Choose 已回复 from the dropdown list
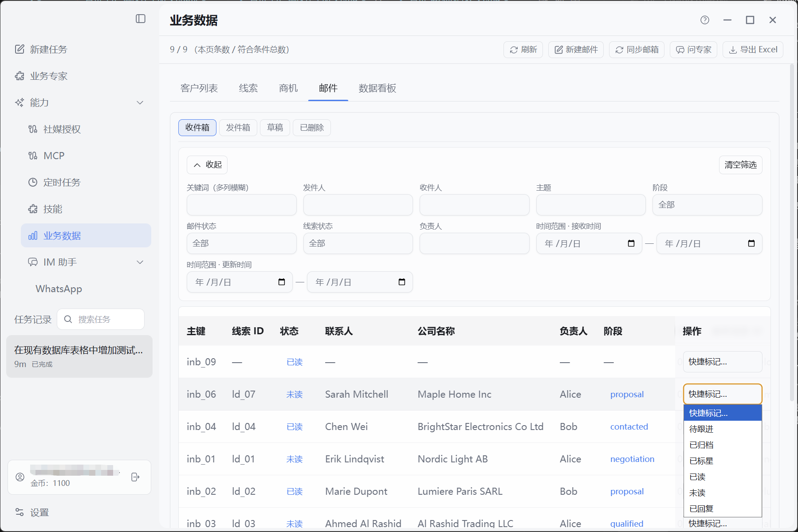 (x=723, y=509)
